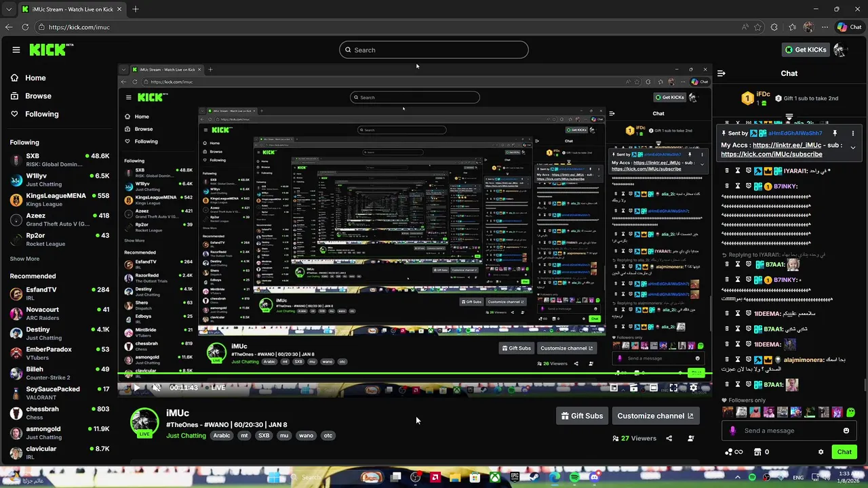Image resolution: width=868 pixels, height=488 pixels.
Task: Open the channel points infinity icon
Action: [734, 452]
